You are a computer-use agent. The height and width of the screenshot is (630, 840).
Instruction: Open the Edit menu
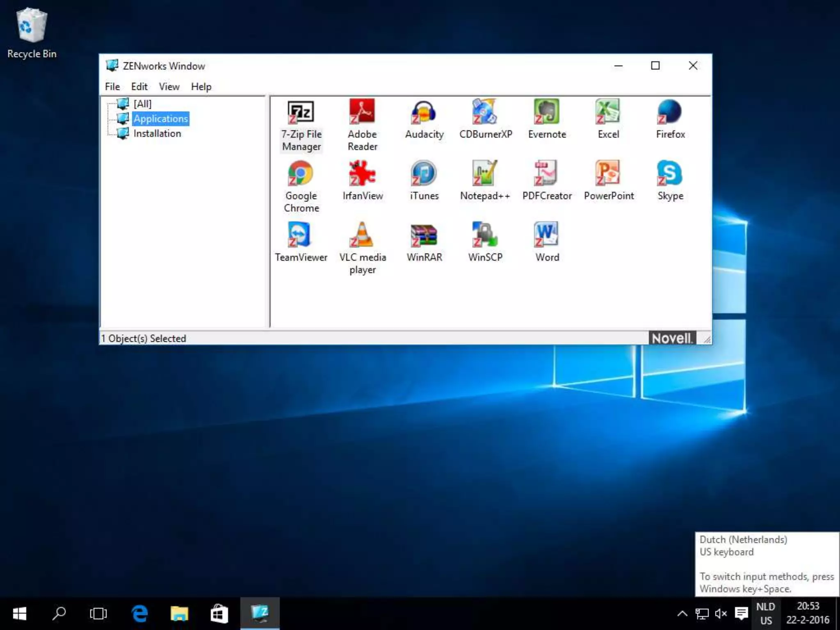pyautogui.click(x=139, y=87)
